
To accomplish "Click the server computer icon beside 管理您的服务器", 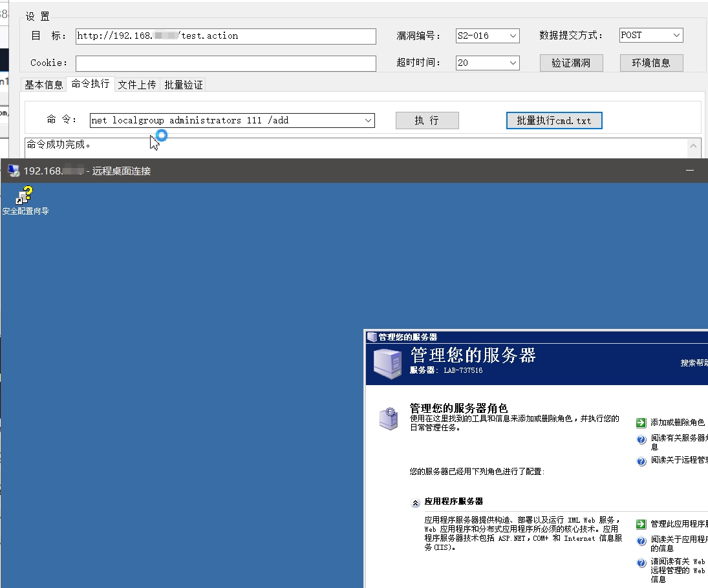I will click(386, 362).
